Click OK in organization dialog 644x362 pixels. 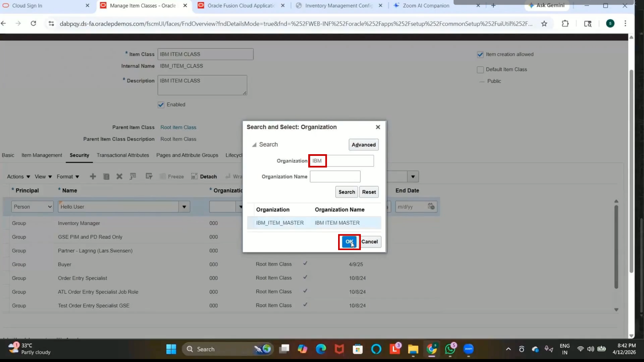click(349, 242)
